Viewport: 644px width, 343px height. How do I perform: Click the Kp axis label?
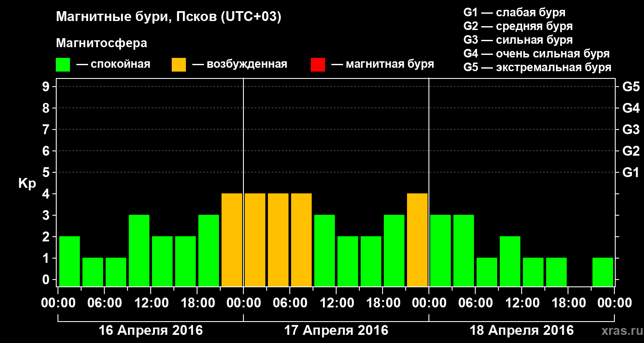coord(27,184)
